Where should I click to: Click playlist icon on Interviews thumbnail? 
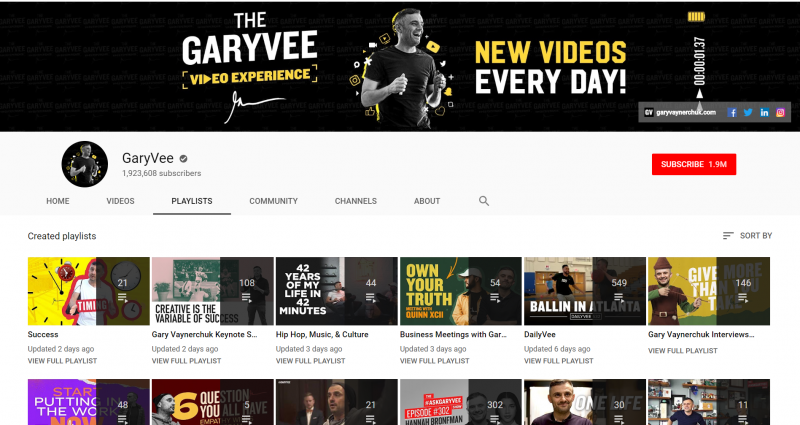[x=743, y=297]
